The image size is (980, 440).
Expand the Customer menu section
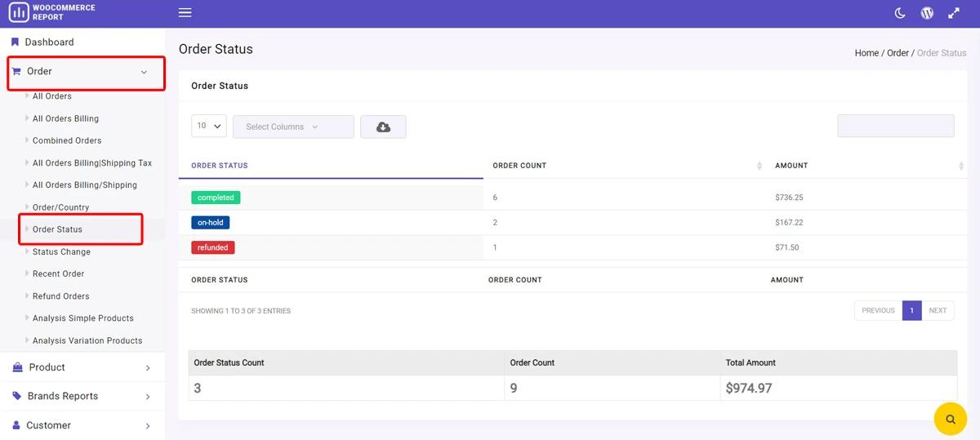tap(82, 425)
